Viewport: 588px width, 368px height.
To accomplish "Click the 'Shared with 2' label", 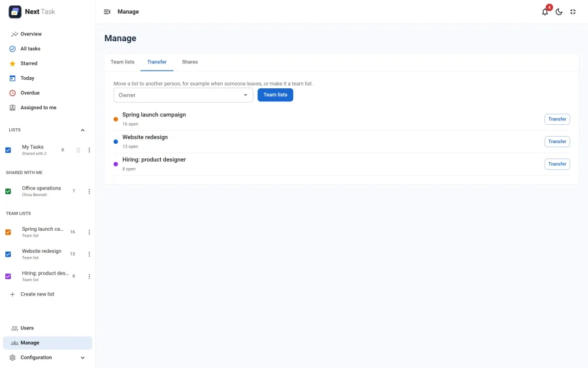I will point(34,154).
